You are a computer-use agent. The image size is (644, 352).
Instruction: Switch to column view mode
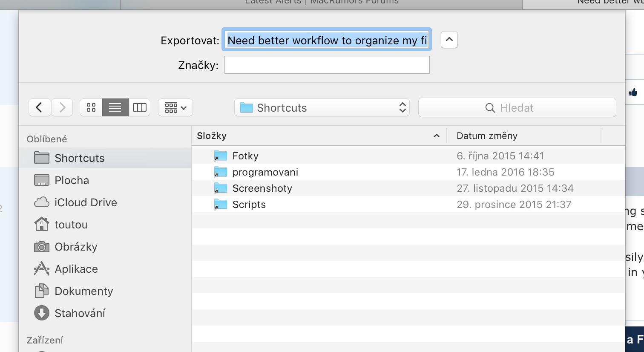pyautogui.click(x=139, y=107)
